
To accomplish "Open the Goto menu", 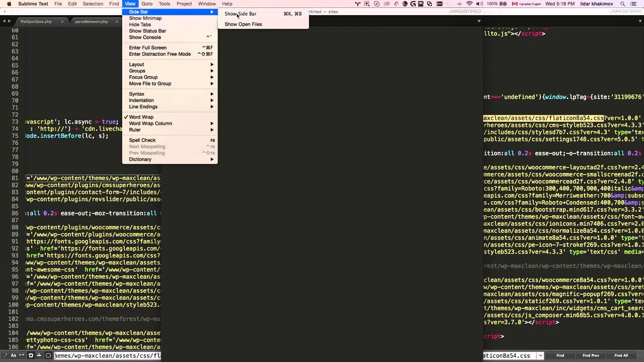I will pyautogui.click(x=147, y=4).
